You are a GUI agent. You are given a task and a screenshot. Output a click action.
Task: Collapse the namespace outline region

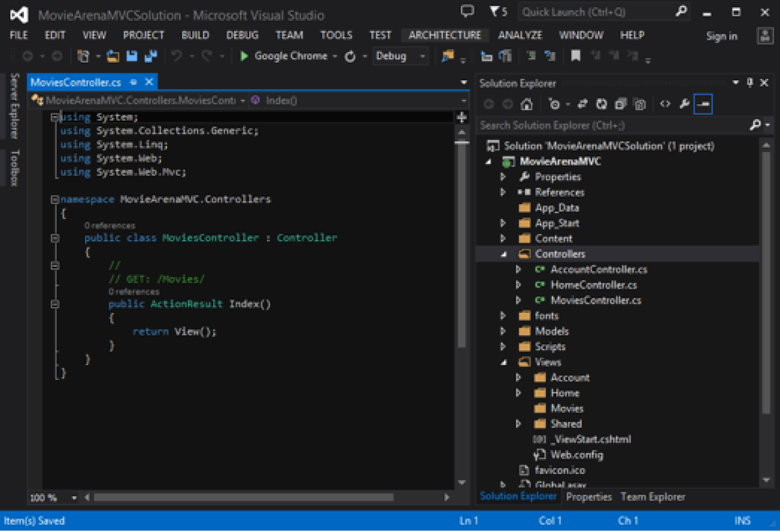tap(54, 199)
